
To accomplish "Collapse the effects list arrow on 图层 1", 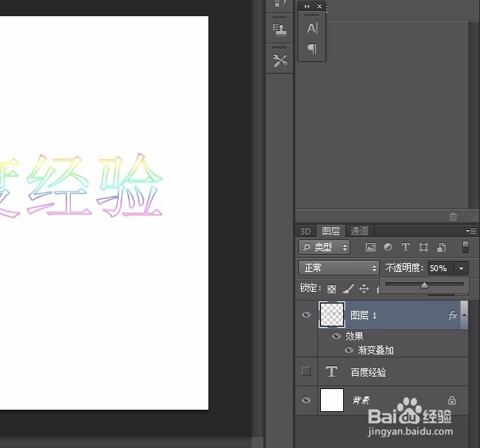I will 464,315.
